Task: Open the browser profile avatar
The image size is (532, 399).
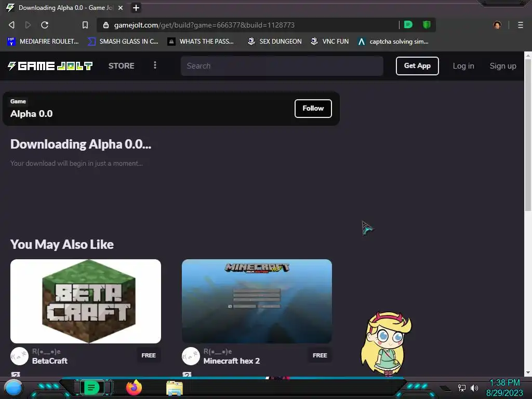Action: click(x=497, y=25)
